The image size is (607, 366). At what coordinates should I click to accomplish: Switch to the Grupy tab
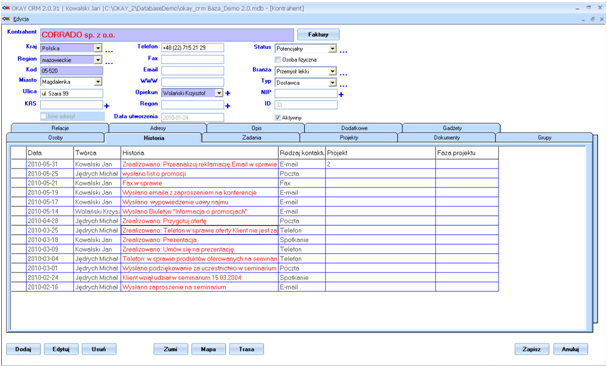(x=544, y=137)
